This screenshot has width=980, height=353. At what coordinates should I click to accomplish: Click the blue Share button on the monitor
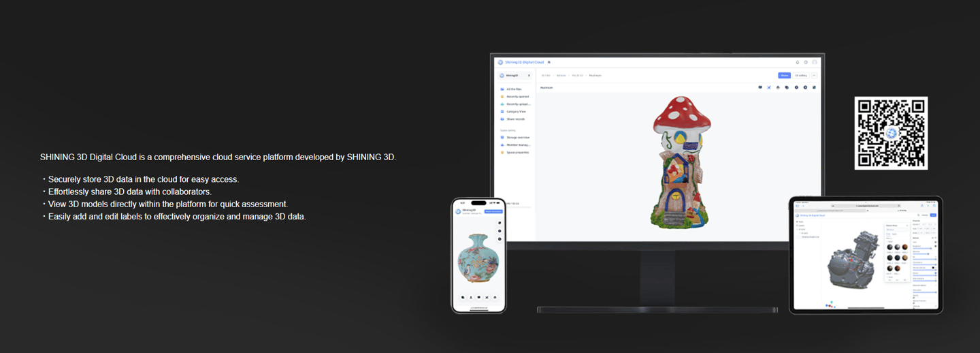(785, 76)
